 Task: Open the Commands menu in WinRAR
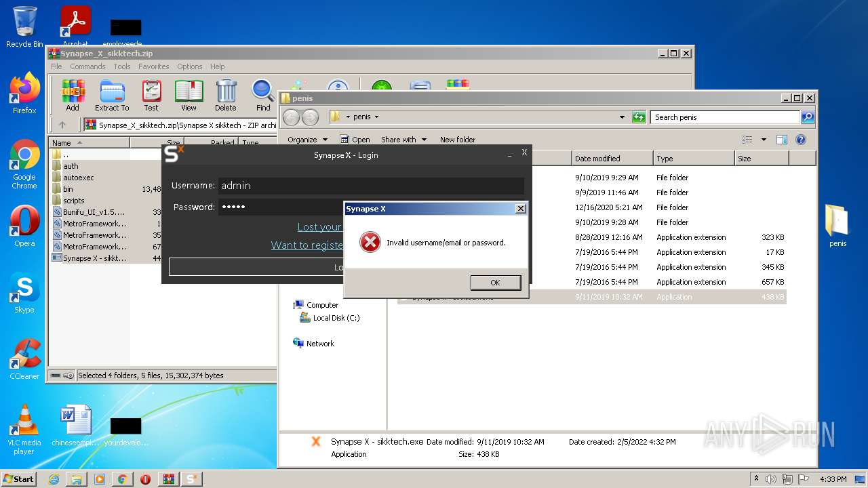pyautogui.click(x=87, y=66)
